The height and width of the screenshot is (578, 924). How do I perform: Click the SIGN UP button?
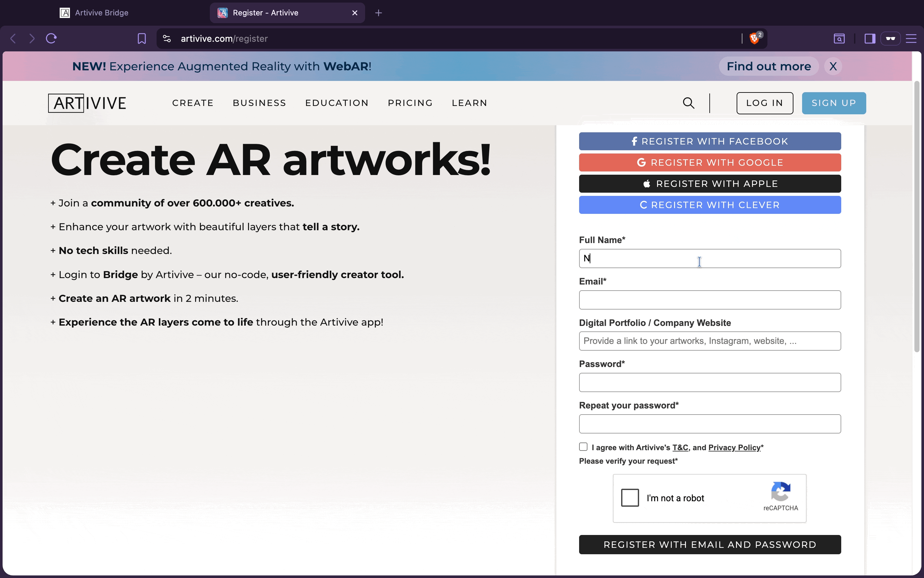tap(834, 103)
